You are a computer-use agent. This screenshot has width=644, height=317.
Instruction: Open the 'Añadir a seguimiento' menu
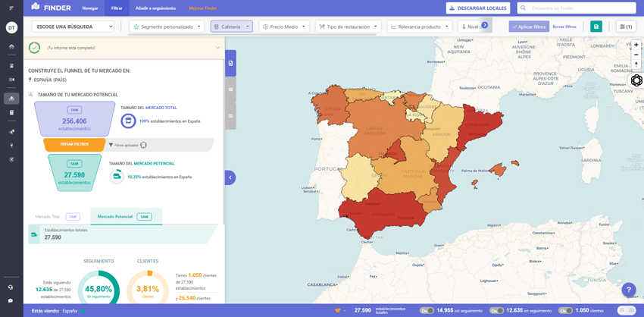(x=155, y=8)
